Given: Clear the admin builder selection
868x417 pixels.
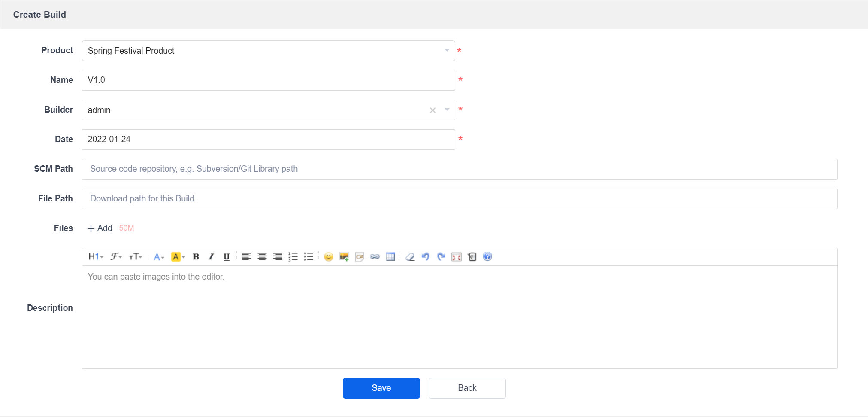Looking at the screenshot, I should (x=432, y=110).
